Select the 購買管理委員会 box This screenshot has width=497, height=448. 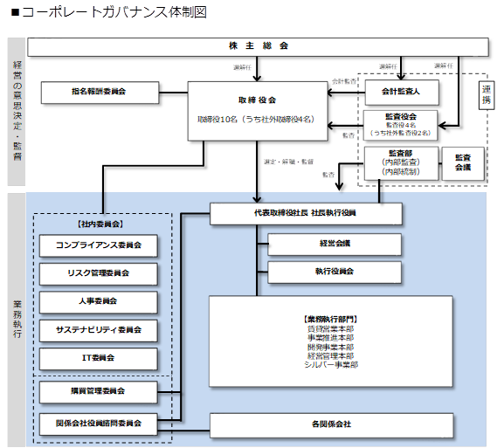[x=98, y=391]
